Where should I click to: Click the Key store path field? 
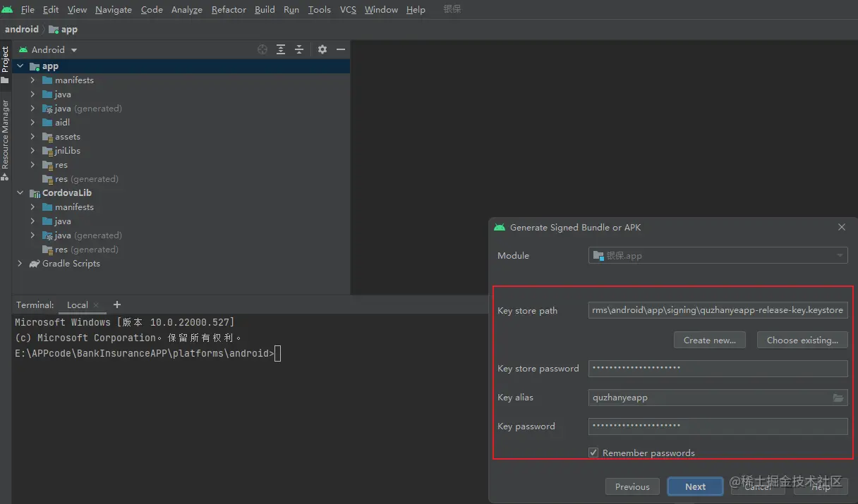pyautogui.click(x=718, y=310)
